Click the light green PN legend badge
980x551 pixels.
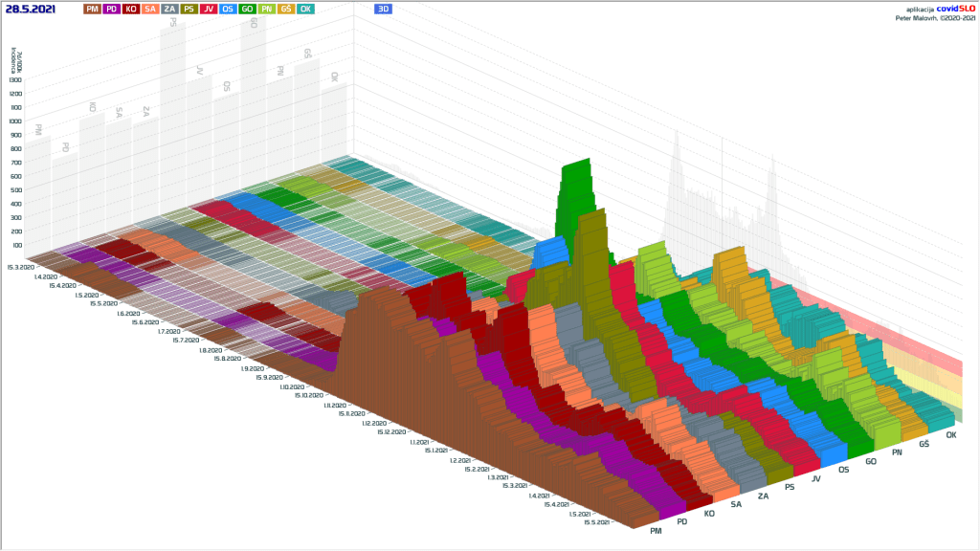point(266,9)
